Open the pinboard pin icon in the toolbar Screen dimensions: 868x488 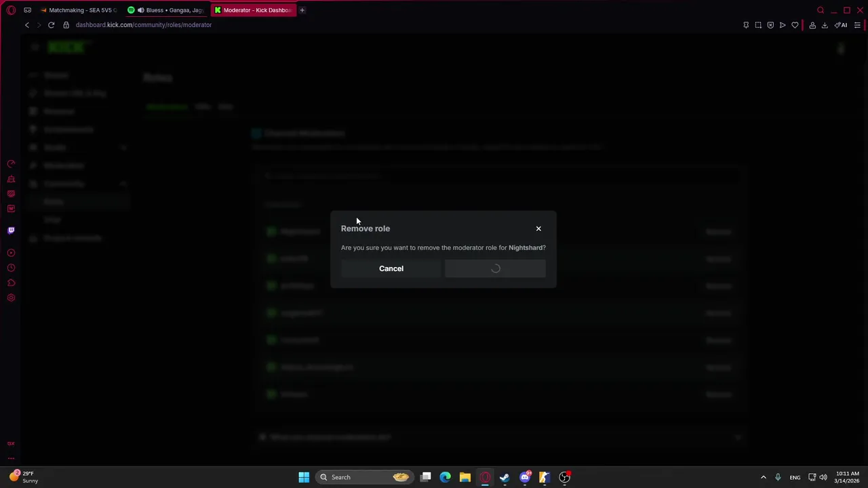coord(746,25)
